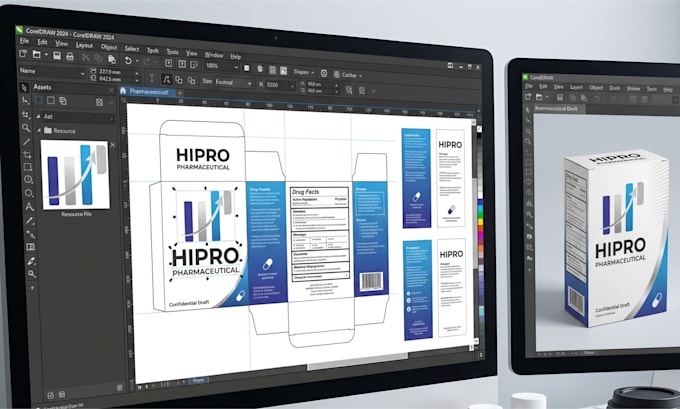Toggle the grid display icon in the toolbar

[272, 70]
